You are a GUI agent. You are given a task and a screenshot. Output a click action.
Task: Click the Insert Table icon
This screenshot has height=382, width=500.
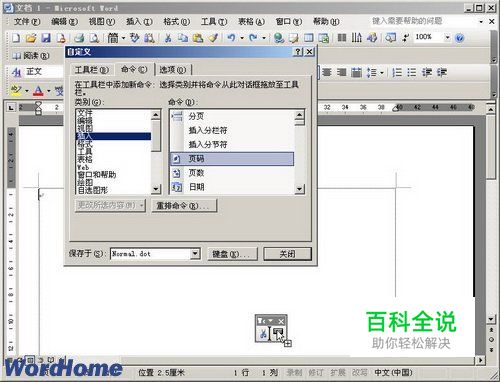tap(309, 38)
